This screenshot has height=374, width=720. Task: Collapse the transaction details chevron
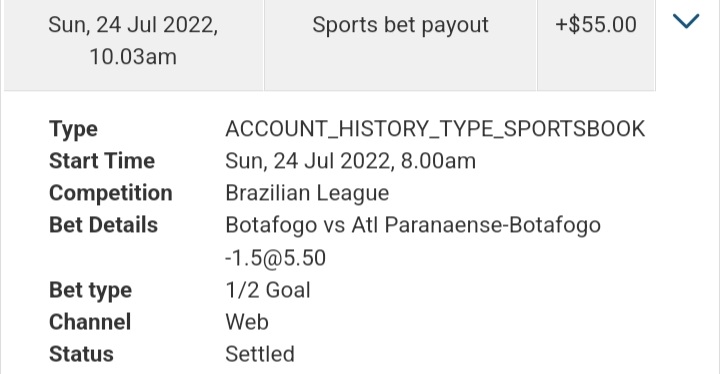tap(686, 21)
